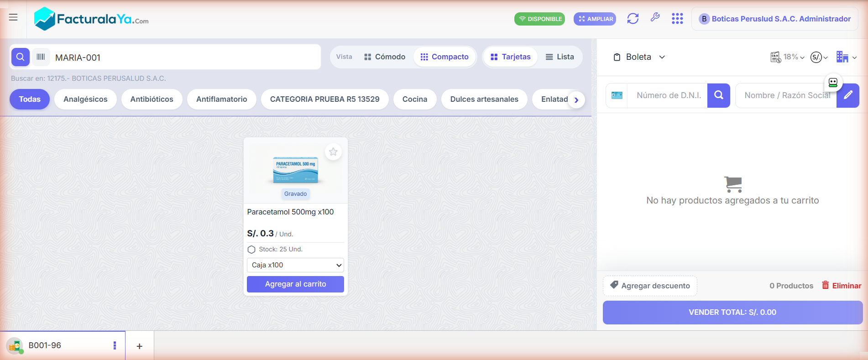Viewport: 868px width, 360px height.
Task: Select the Dulces artesanales category
Action: (484, 99)
